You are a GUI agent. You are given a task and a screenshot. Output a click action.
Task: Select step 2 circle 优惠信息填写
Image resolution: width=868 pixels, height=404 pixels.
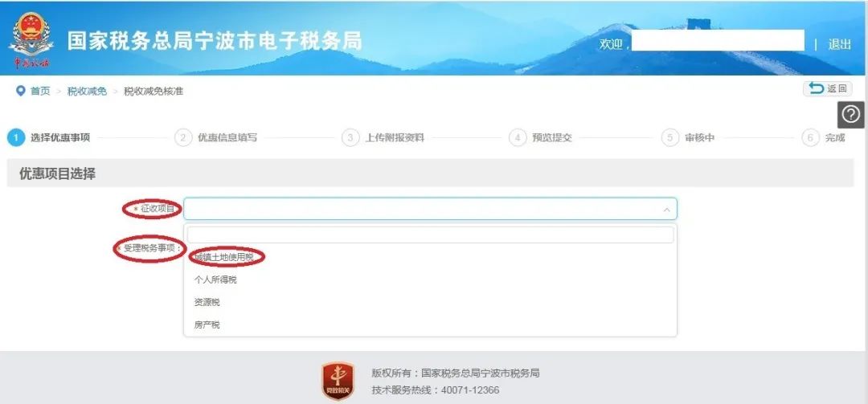point(183,138)
